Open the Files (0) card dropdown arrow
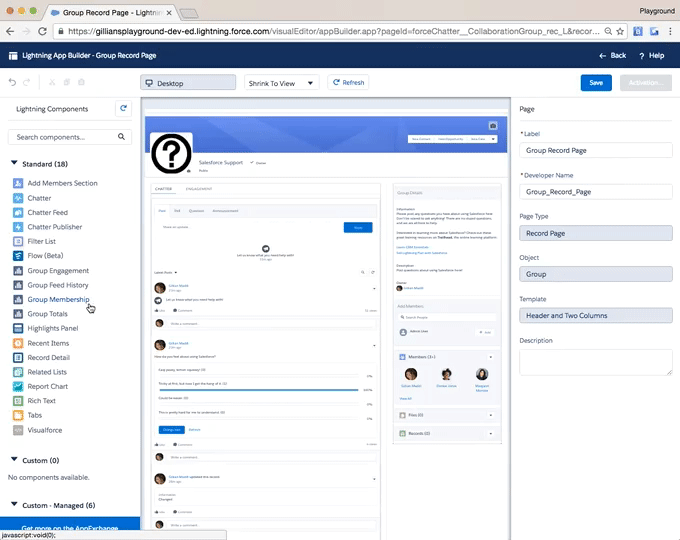 (490, 415)
